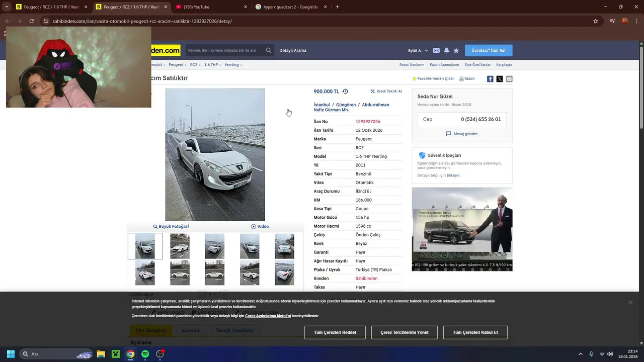
Task: Bookmark this page with the star
Action: (596, 21)
